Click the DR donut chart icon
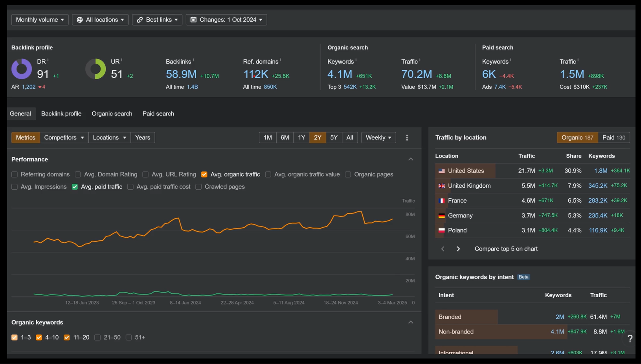Image resolution: width=641 pixels, height=364 pixels. point(22,69)
